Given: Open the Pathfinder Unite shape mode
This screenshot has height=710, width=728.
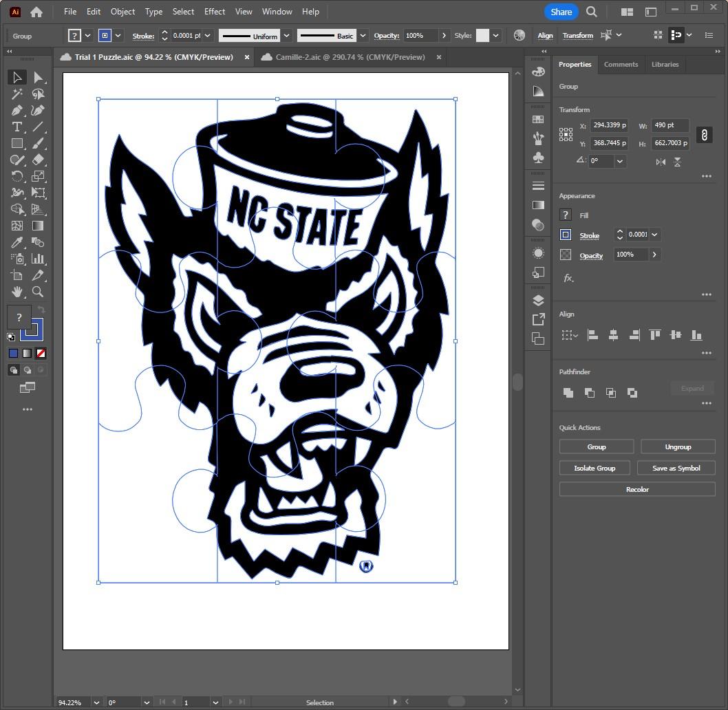Looking at the screenshot, I should pyautogui.click(x=568, y=393).
